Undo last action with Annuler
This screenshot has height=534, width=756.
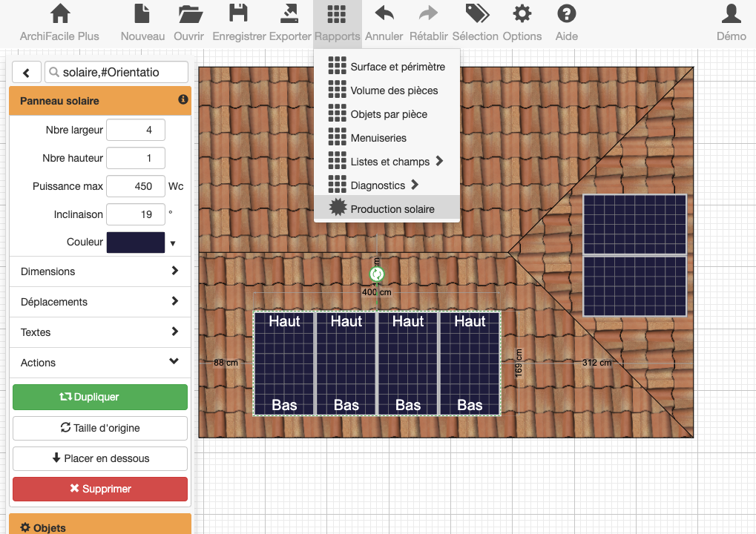384,14
